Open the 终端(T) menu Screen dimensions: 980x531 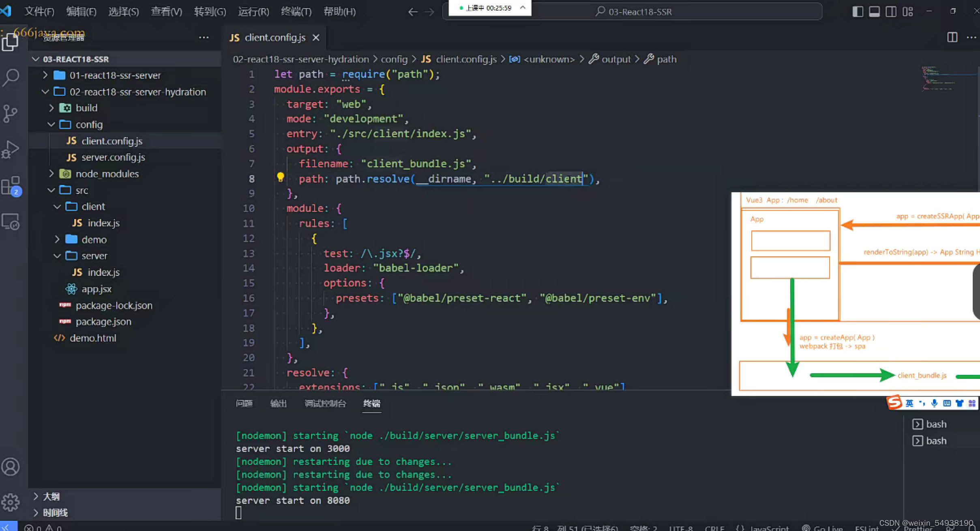296,12
